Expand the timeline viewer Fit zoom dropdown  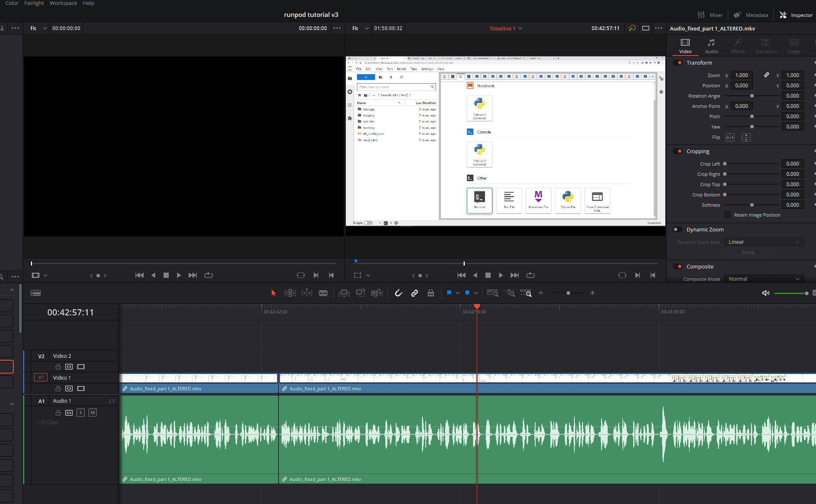[360, 28]
